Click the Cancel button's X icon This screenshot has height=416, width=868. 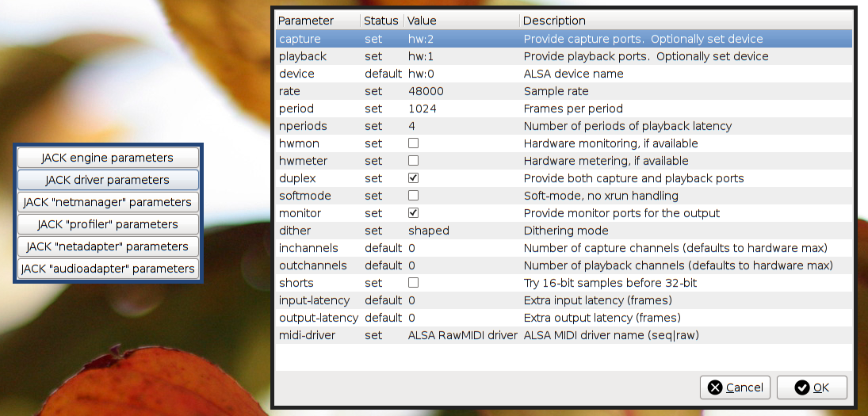[x=715, y=387]
